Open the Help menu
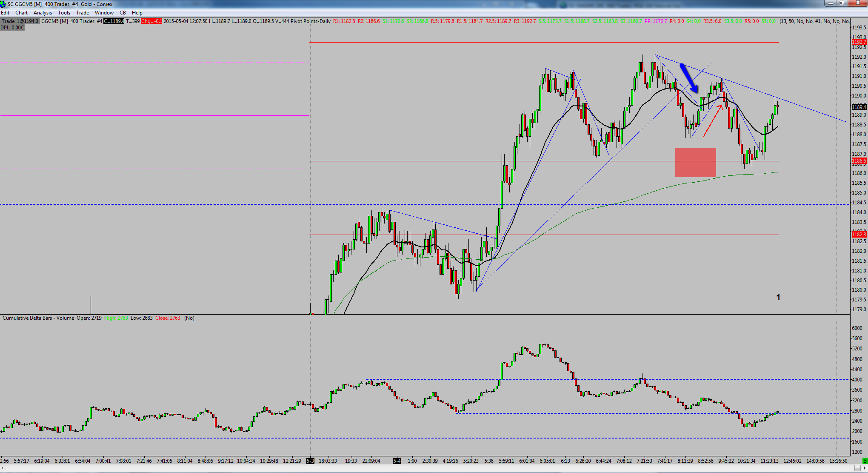 [x=137, y=13]
